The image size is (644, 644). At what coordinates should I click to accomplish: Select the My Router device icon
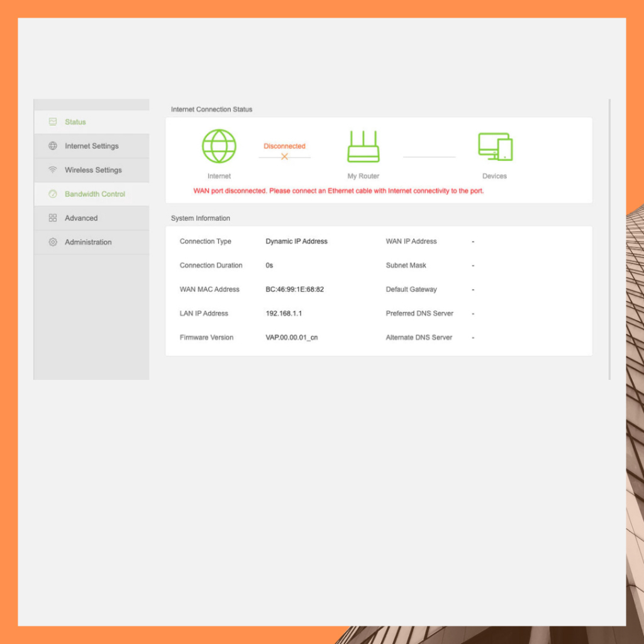pos(364,147)
